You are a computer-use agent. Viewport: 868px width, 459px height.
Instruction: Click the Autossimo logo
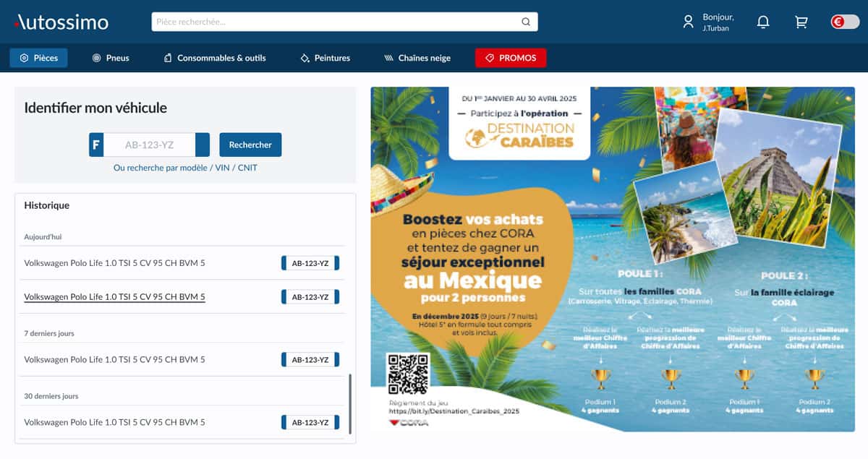click(x=61, y=22)
